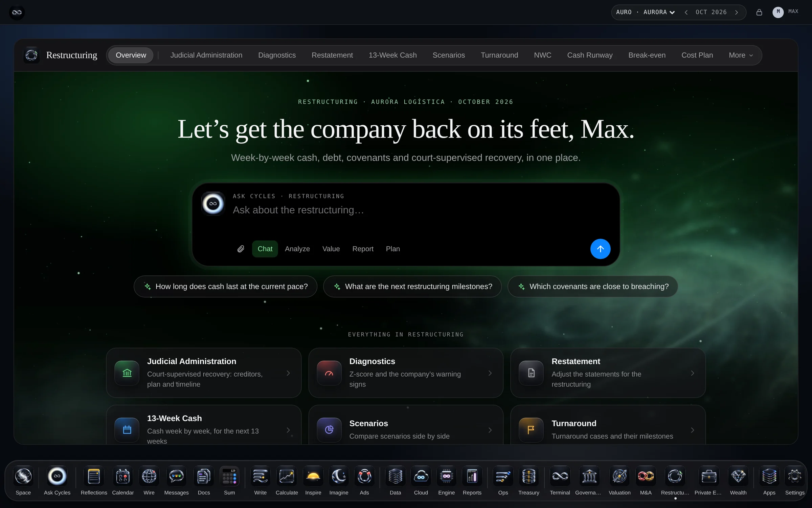
Task: Switch to Plan mode
Action: [393, 249]
